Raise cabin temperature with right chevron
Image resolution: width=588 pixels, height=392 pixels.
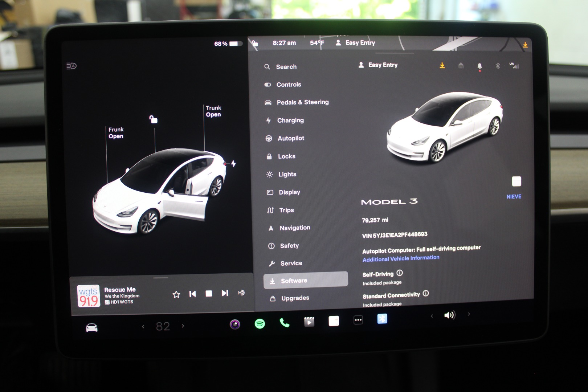coord(183,326)
